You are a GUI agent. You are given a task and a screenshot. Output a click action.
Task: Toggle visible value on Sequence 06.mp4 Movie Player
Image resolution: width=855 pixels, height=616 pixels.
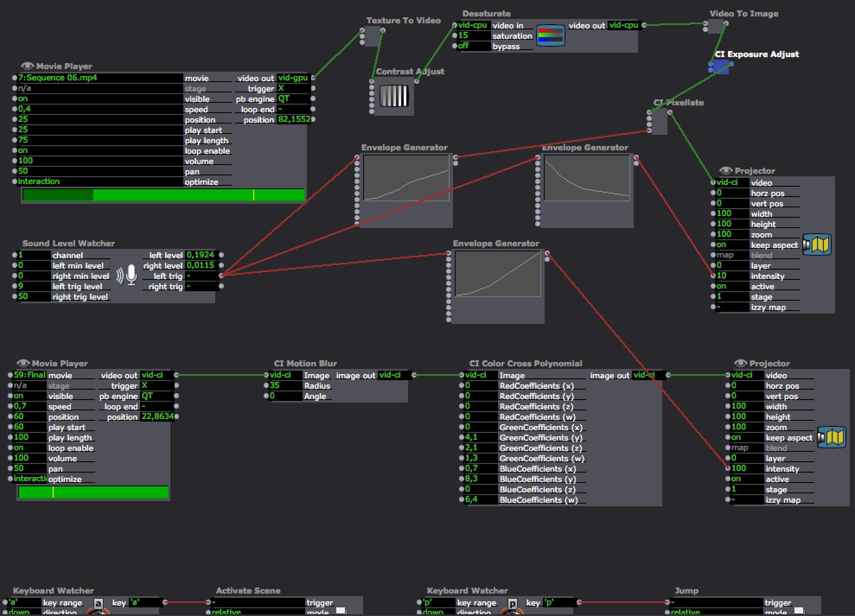[x=100, y=98]
